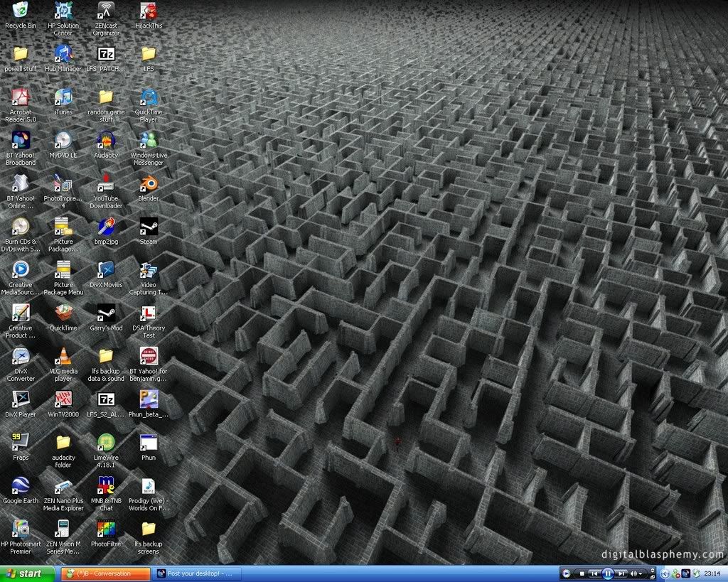Screen dimensions: 728x582
Task: Select the VLC media player icon
Action: (63, 357)
